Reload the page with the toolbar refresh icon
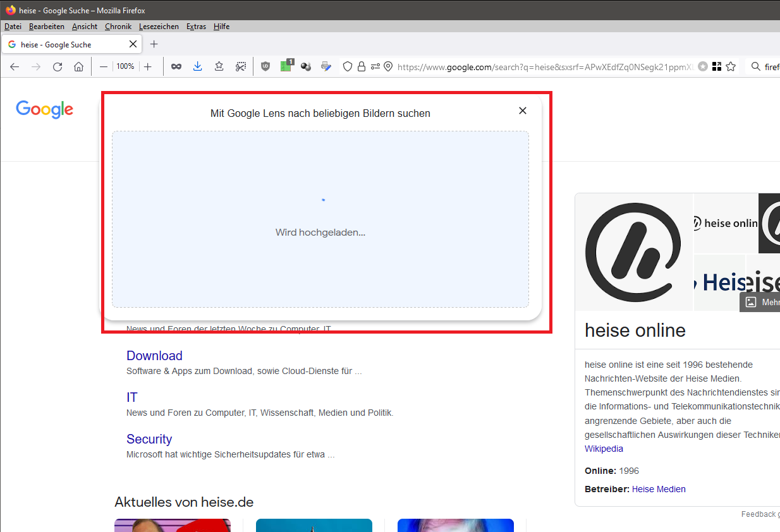Image resolution: width=780 pixels, height=532 pixels. click(x=58, y=66)
